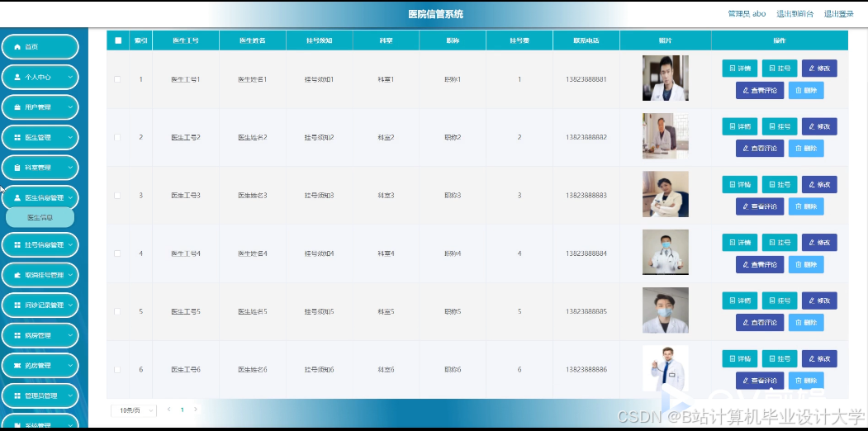Open the 系统管理 menu
The height and width of the screenshot is (431, 868).
40,422
